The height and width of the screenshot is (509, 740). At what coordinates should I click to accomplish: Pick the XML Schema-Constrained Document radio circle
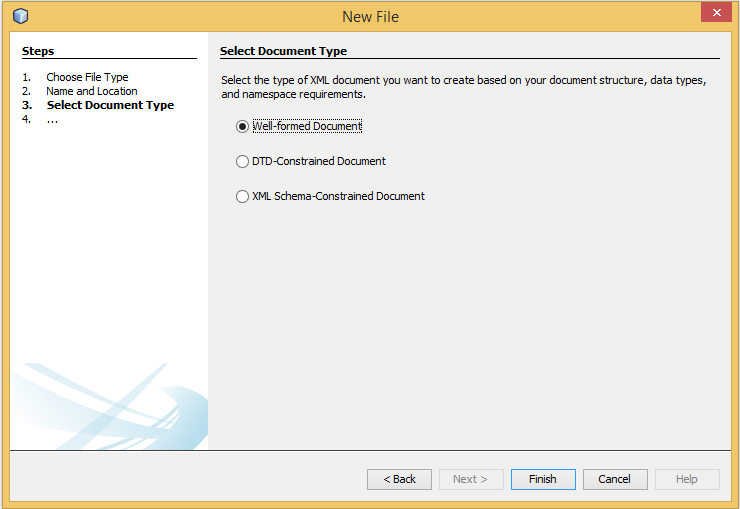coord(242,197)
